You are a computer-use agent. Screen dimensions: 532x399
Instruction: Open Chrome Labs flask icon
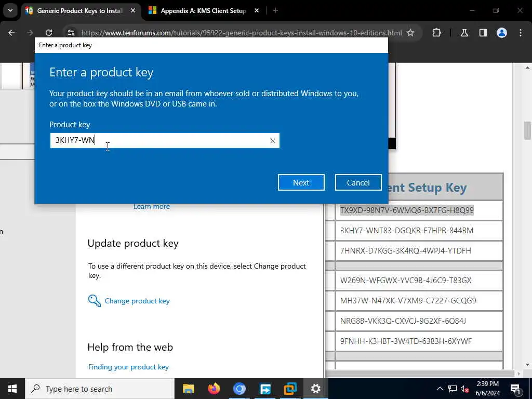[464, 33]
